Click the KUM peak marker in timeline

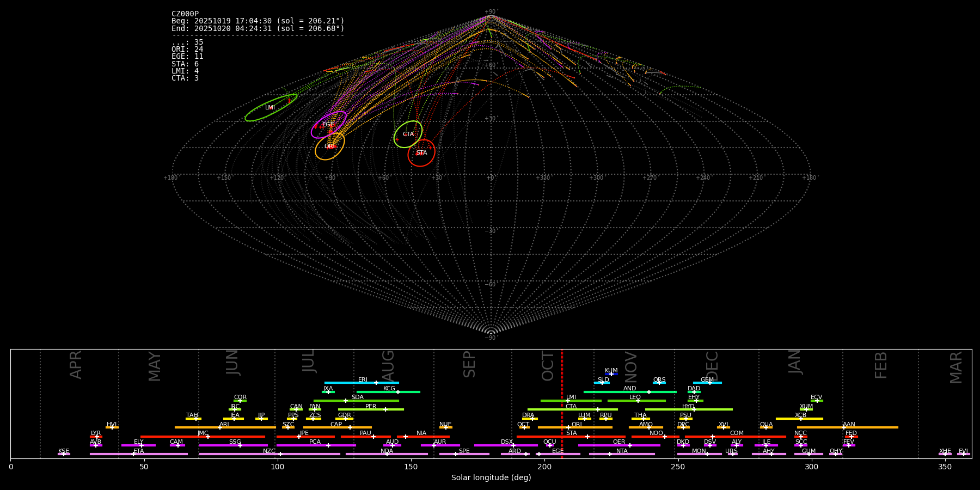(x=611, y=374)
